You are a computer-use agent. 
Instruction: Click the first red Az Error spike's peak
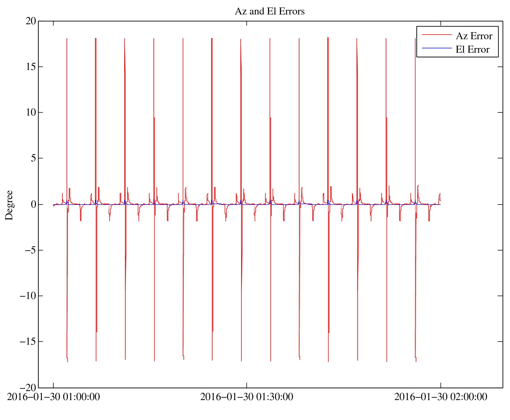click(x=67, y=39)
